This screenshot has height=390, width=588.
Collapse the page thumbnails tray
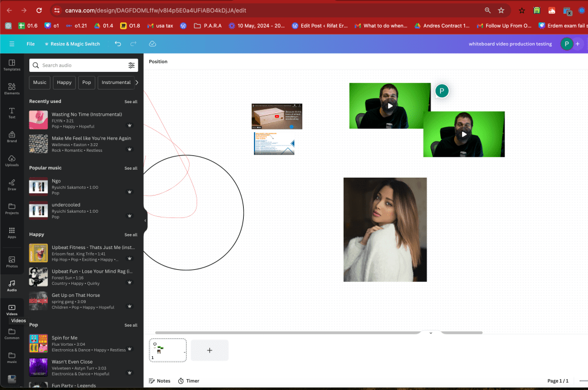[431, 333]
